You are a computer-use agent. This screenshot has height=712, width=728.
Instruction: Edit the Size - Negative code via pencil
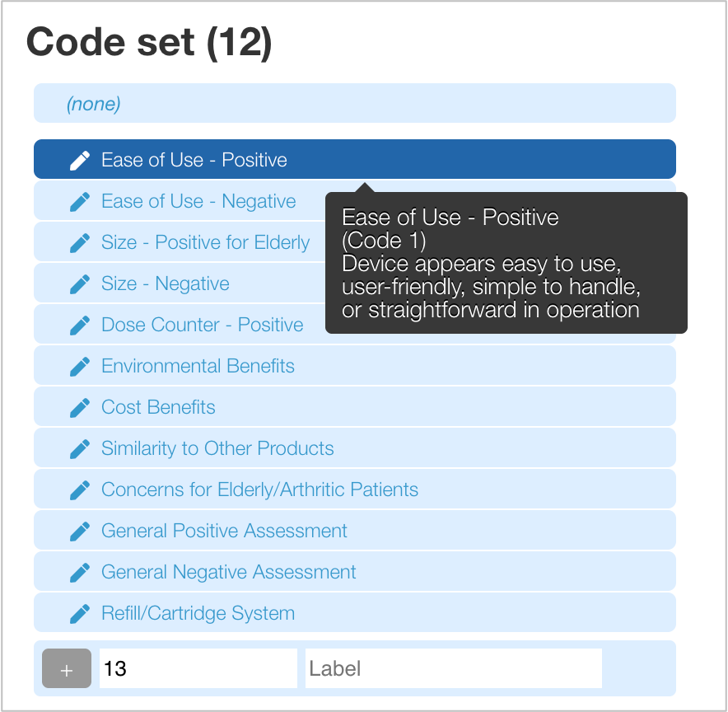pyautogui.click(x=79, y=284)
